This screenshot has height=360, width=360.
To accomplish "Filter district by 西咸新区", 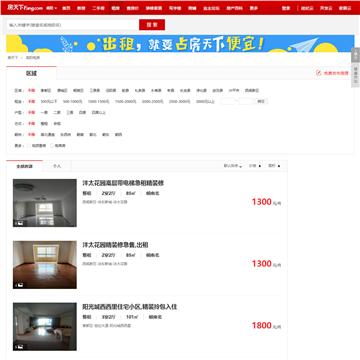I will (252, 90).
